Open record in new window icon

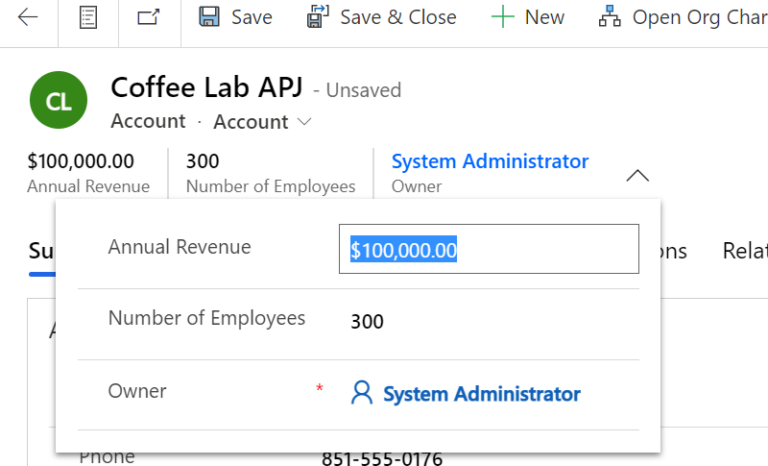[148, 17]
